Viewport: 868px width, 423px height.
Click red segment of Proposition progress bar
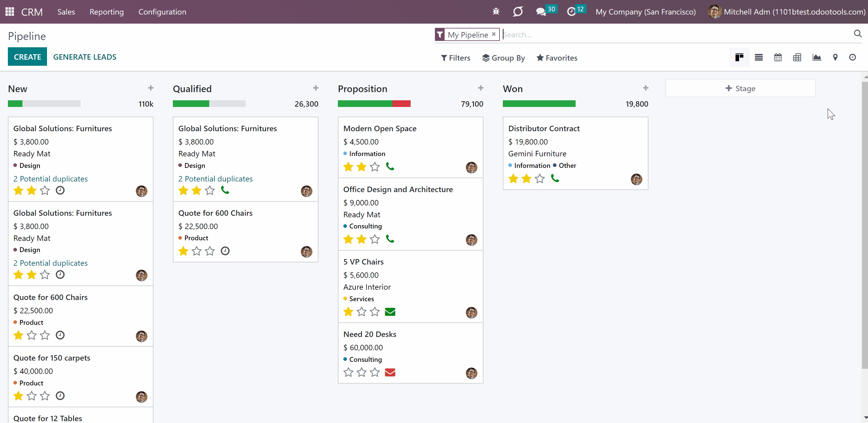coord(401,104)
